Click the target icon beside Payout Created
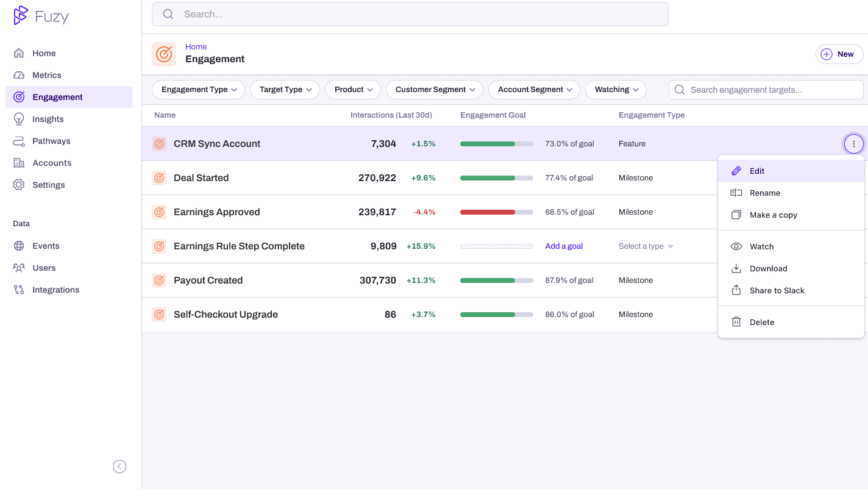Screen dimensions: 868x489 (159, 280)
